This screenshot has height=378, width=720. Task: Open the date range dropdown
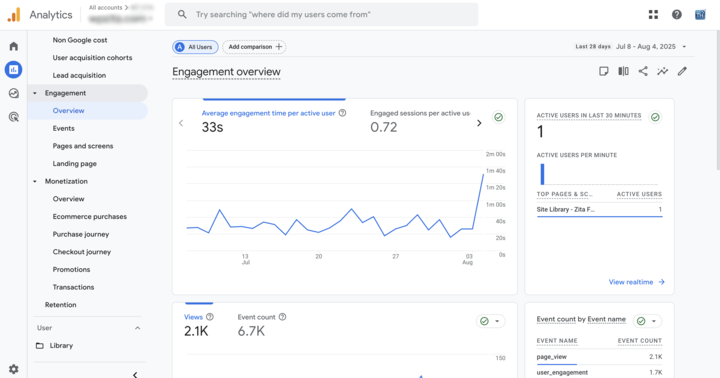click(x=684, y=47)
